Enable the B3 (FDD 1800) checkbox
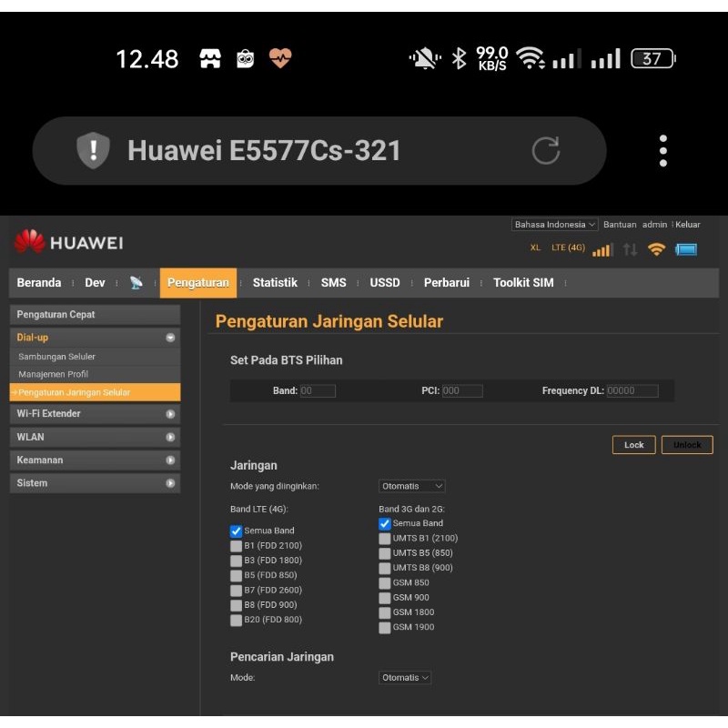This screenshot has height=728, width=728. point(236,561)
